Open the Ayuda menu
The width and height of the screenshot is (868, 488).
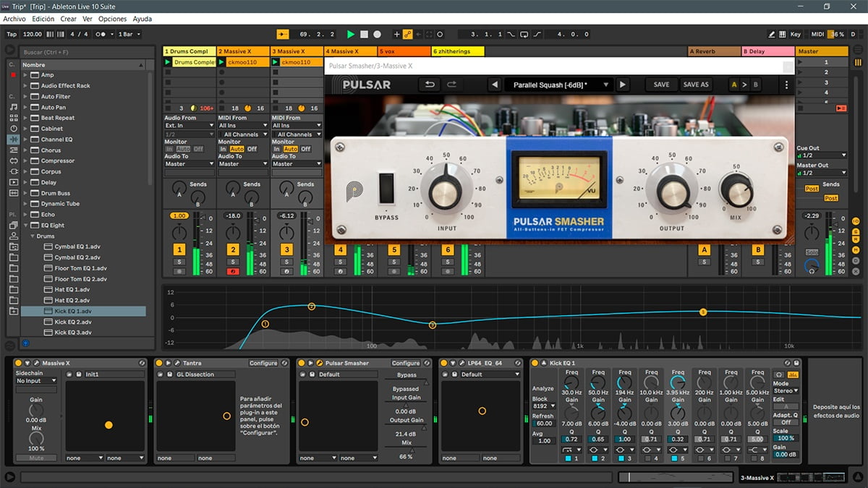click(x=142, y=19)
